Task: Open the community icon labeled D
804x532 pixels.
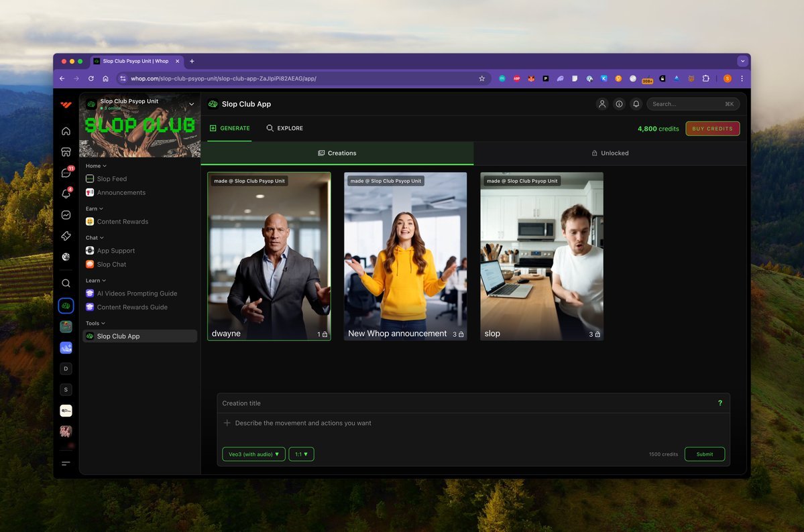Action: (66, 369)
